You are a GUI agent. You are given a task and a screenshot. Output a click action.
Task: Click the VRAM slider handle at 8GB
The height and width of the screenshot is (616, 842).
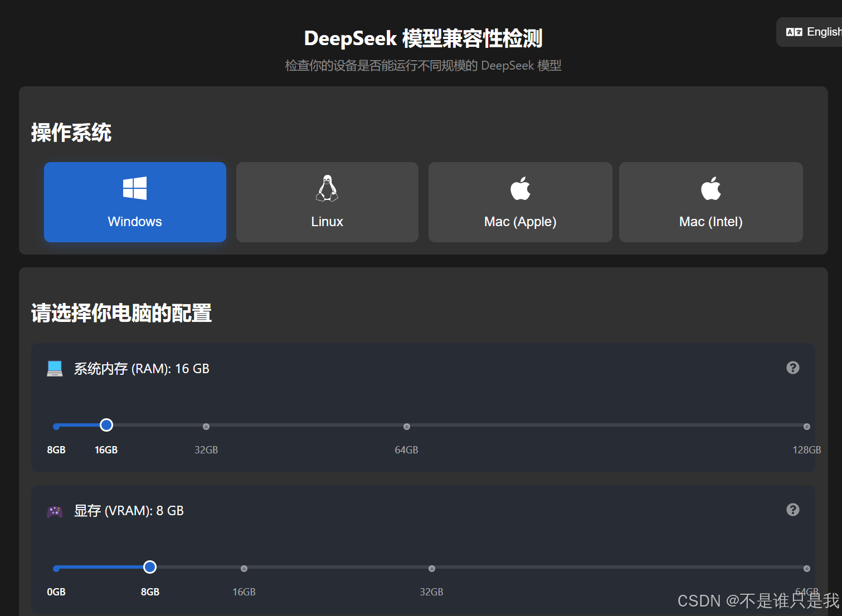click(x=150, y=568)
